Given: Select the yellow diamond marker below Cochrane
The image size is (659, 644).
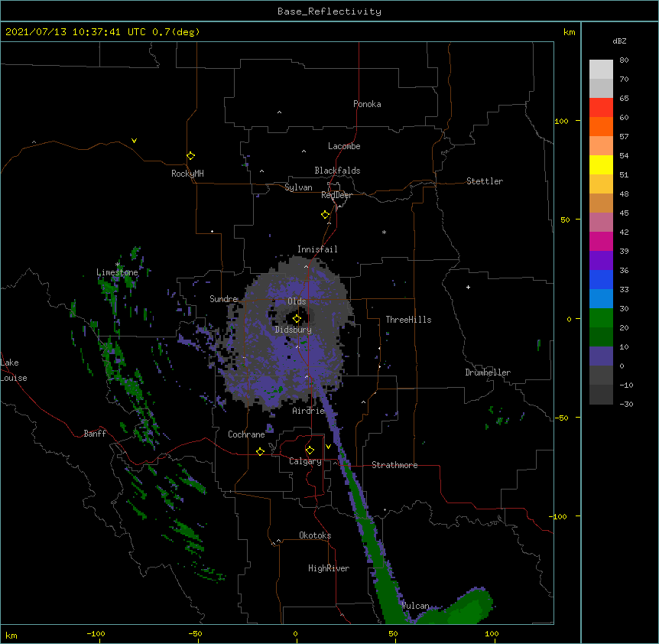Looking at the screenshot, I should coord(260,451).
